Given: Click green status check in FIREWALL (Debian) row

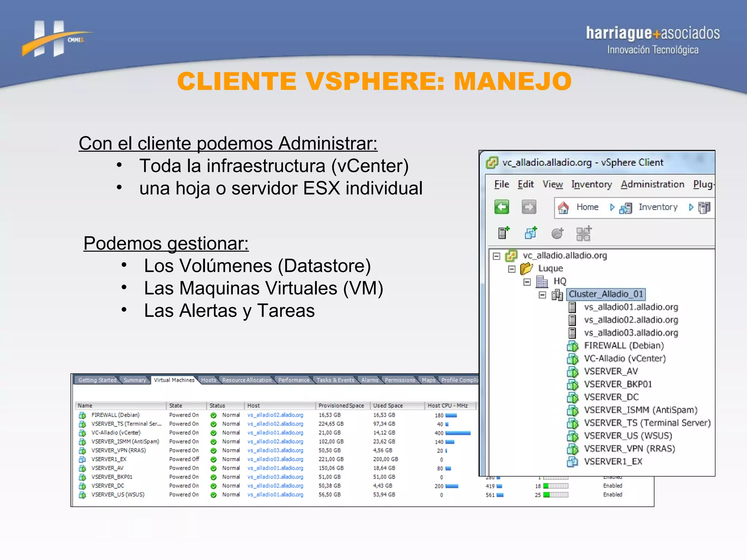Looking at the screenshot, I should tap(214, 415).
